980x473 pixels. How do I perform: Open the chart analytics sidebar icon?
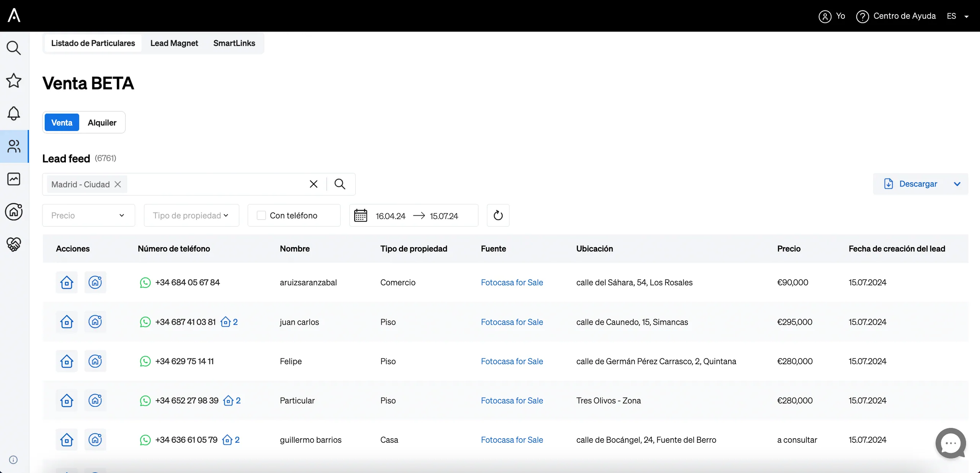14,179
